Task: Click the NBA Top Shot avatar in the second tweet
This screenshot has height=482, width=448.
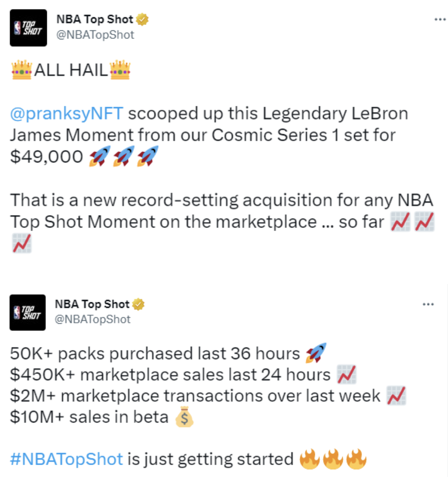Action: click(28, 312)
